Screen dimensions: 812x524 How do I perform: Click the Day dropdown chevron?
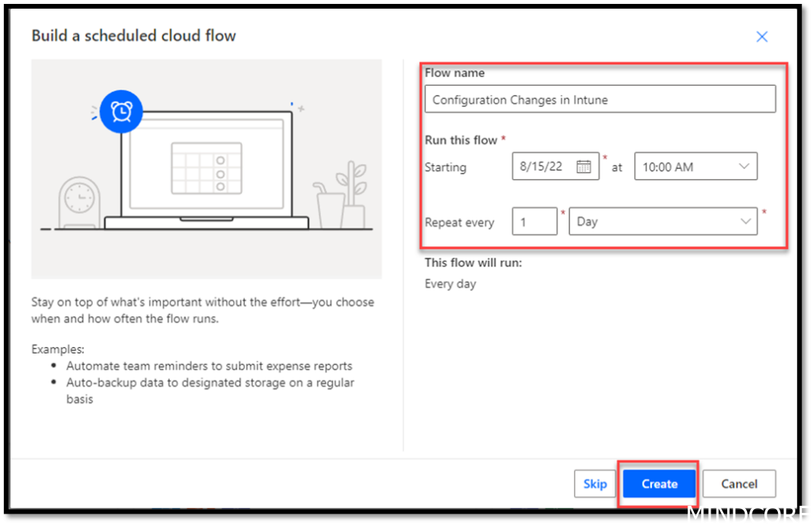pos(746,221)
